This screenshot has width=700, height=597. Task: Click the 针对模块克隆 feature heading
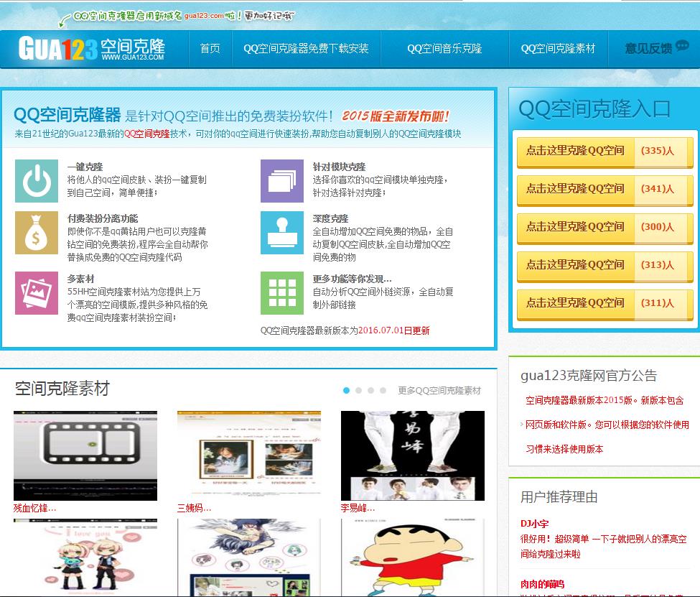(x=339, y=167)
